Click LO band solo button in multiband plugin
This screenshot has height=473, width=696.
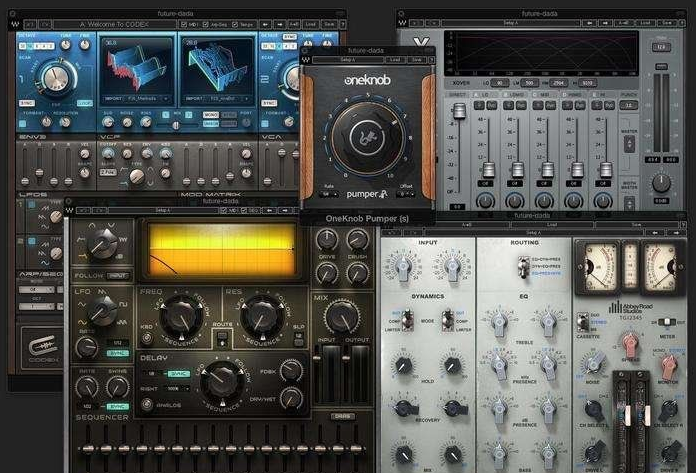478,105
